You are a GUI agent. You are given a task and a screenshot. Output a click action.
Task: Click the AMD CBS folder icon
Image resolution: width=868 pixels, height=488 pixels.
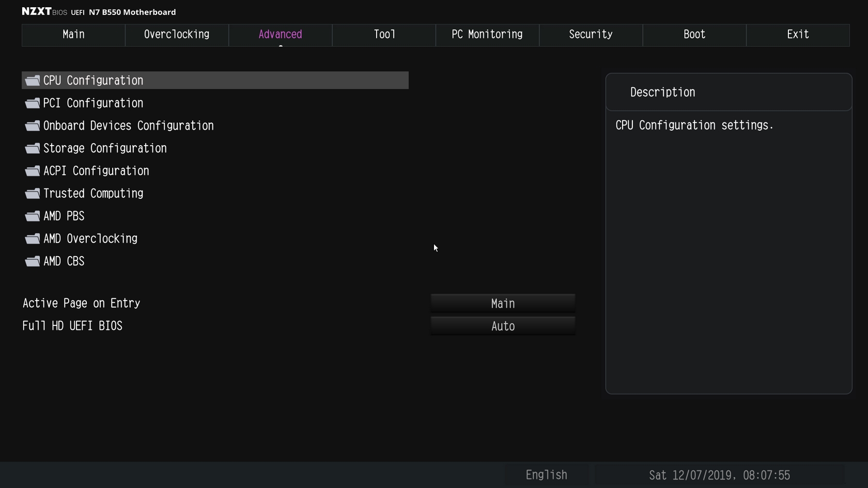pyautogui.click(x=33, y=261)
